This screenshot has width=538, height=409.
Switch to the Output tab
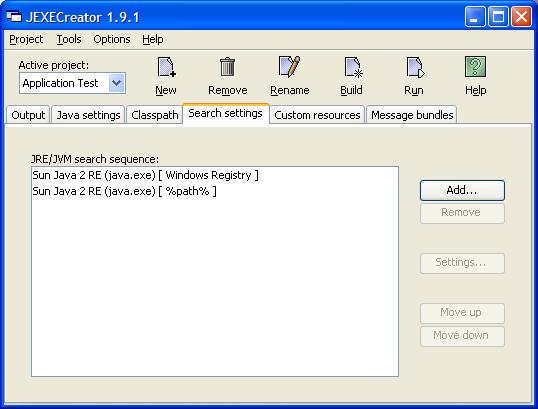pyautogui.click(x=28, y=115)
